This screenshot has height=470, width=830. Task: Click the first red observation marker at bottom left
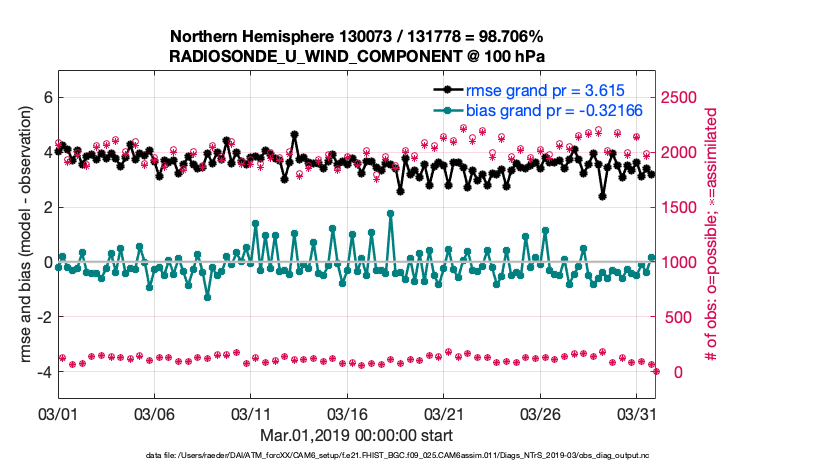click(62, 358)
